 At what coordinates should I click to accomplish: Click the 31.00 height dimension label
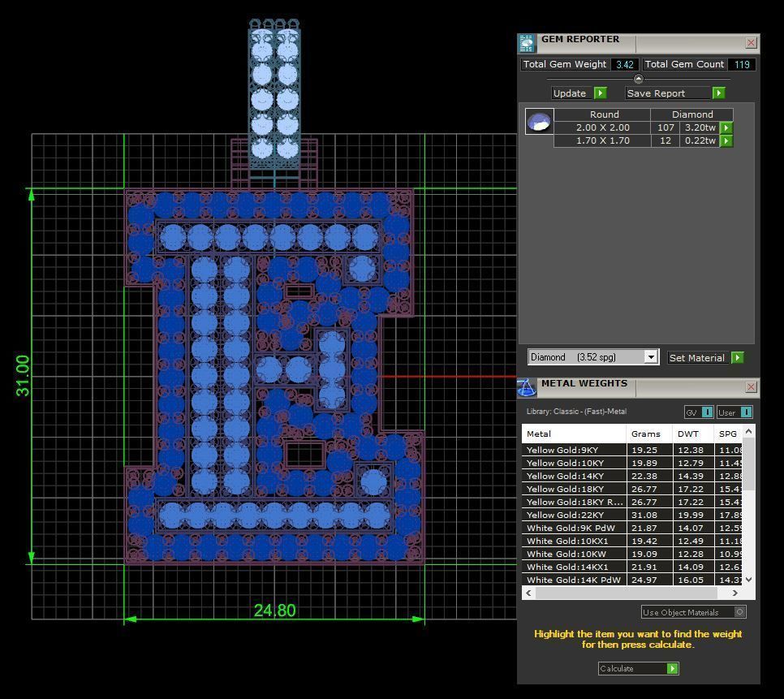(23, 376)
